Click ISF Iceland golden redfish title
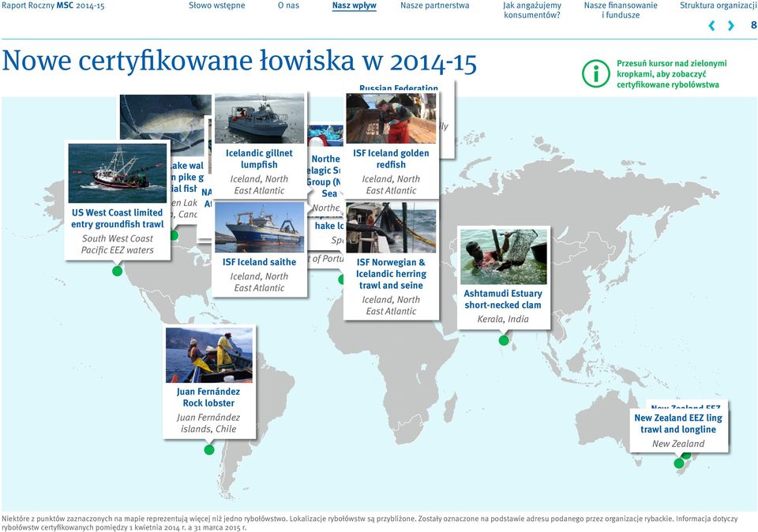 (391, 159)
